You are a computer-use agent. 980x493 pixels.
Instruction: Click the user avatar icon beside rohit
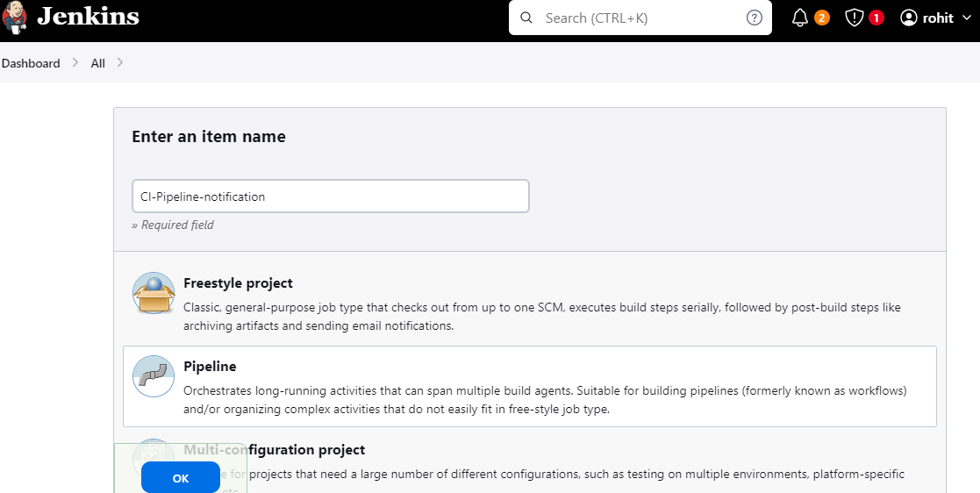[x=909, y=18]
